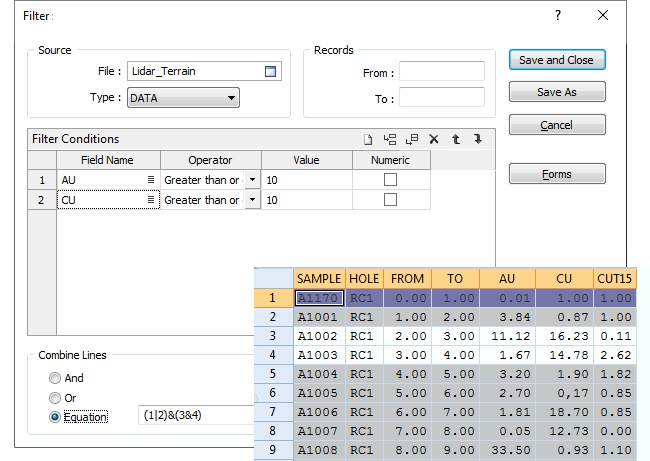Click the help question mark in title bar
The width and height of the screenshot is (650, 461).
click(x=558, y=16)
